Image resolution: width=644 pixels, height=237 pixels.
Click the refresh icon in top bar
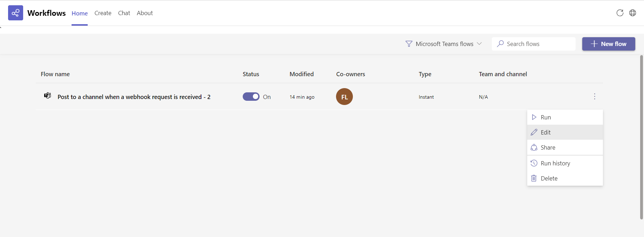pos(620,13)
